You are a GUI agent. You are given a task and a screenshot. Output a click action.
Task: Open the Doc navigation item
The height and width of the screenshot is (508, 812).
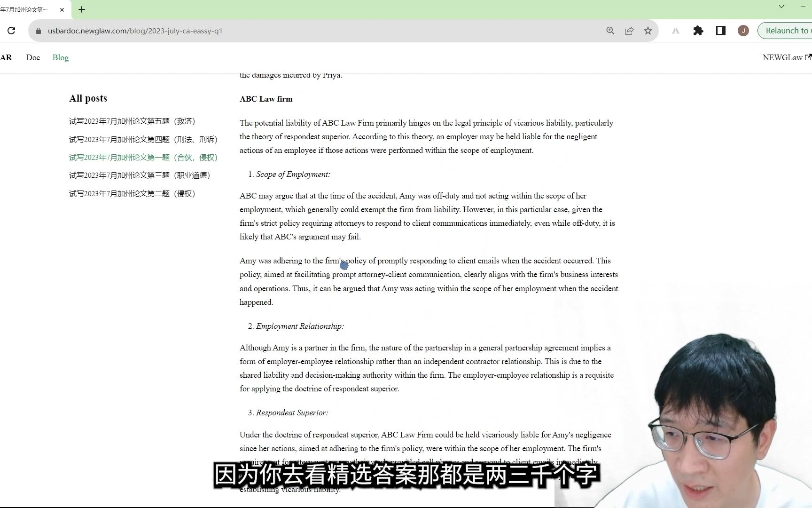tap(33, 57)
